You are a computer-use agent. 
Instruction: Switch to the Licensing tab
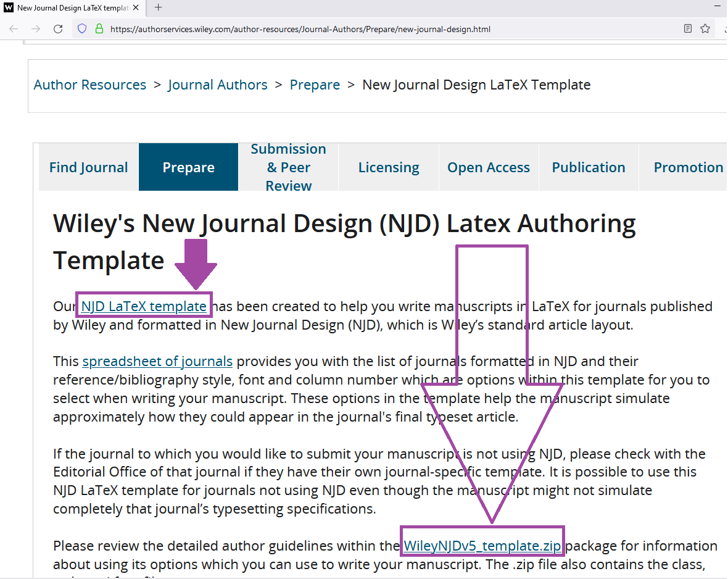[x=389, y=167]
